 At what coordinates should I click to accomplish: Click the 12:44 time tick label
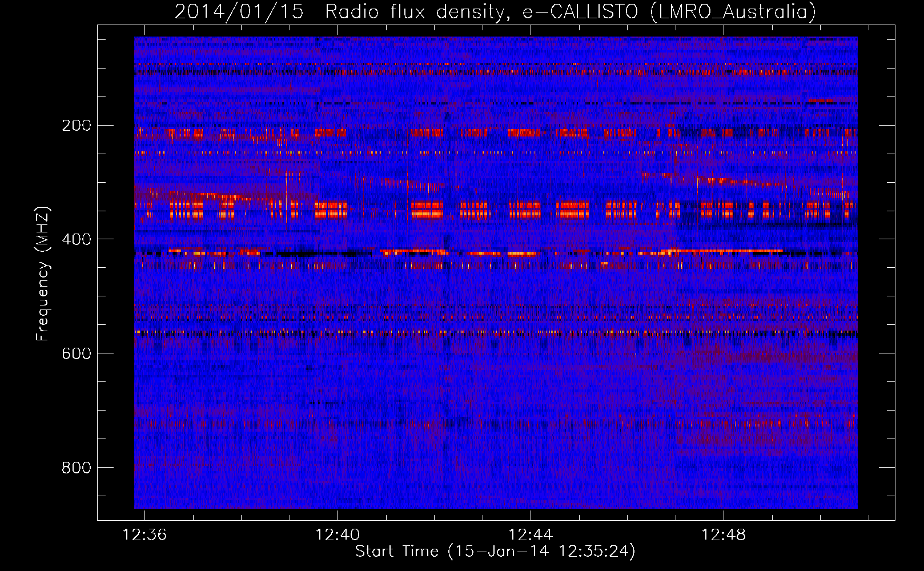[x=531, y=535]
